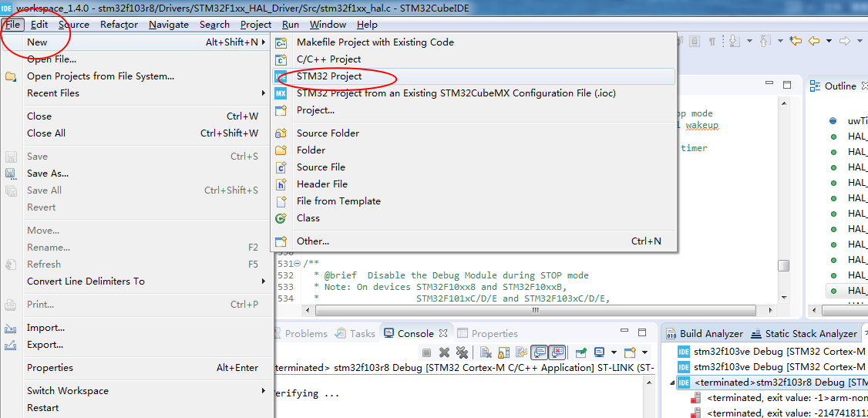This screenshot has height=418, width=868.
Task: Click the Open Console icon
Action: [629, 352]
